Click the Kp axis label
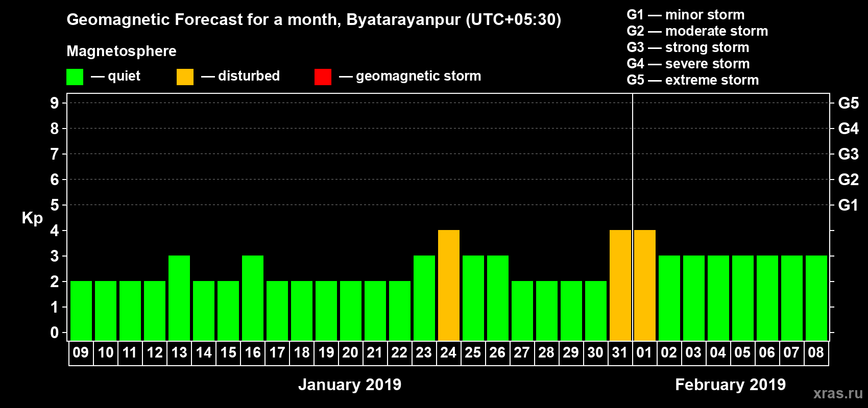The height and width of the screenshot is (408, 868). tap(32, 218)
